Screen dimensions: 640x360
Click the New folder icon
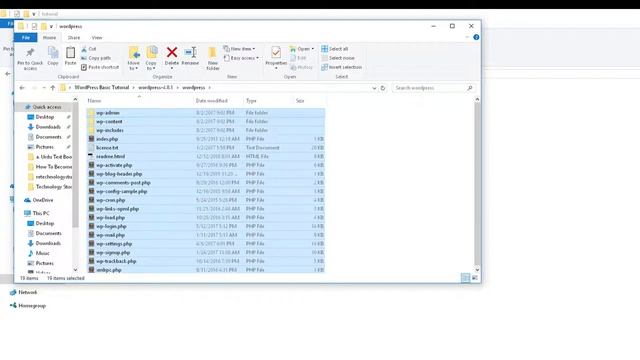click(212, 53)
